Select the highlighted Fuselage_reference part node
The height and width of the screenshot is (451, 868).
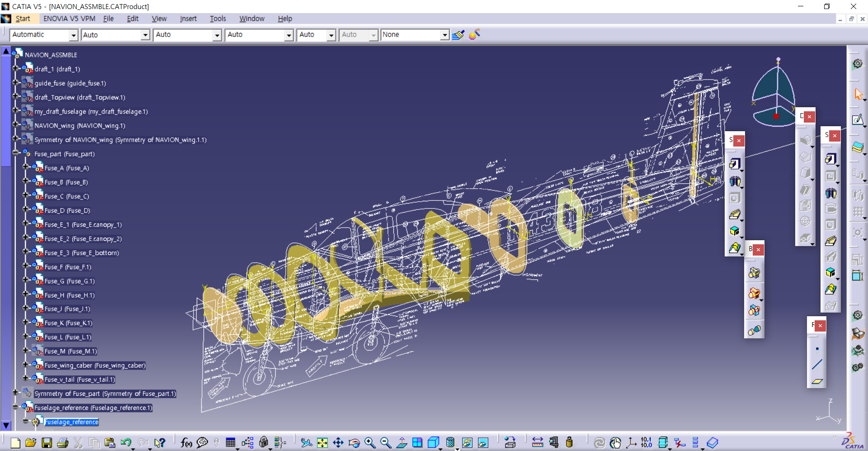point(71,422)
